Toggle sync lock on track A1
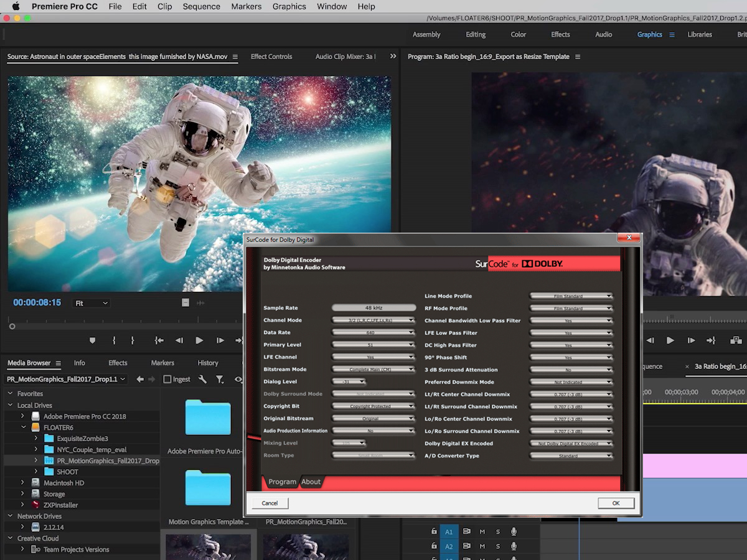This screenshot has width=747, height=560. tap(466, 531)
